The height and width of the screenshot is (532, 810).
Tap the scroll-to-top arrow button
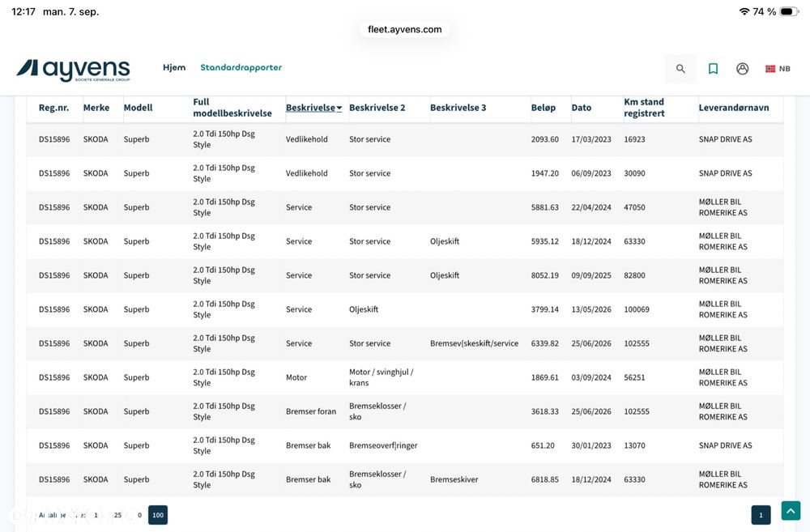pyautogui.click(x=791, y=511)
